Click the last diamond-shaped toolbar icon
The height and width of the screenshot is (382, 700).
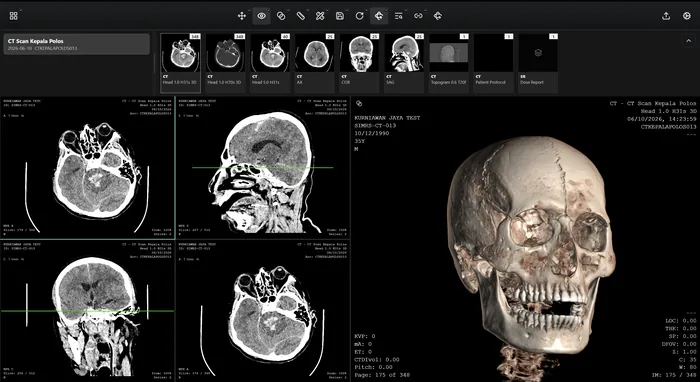pos(438,16)
